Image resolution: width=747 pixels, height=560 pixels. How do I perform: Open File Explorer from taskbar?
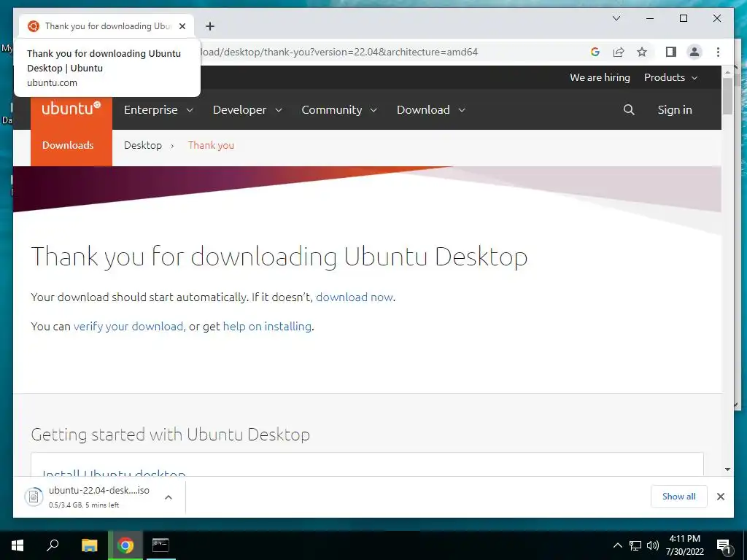89,545
